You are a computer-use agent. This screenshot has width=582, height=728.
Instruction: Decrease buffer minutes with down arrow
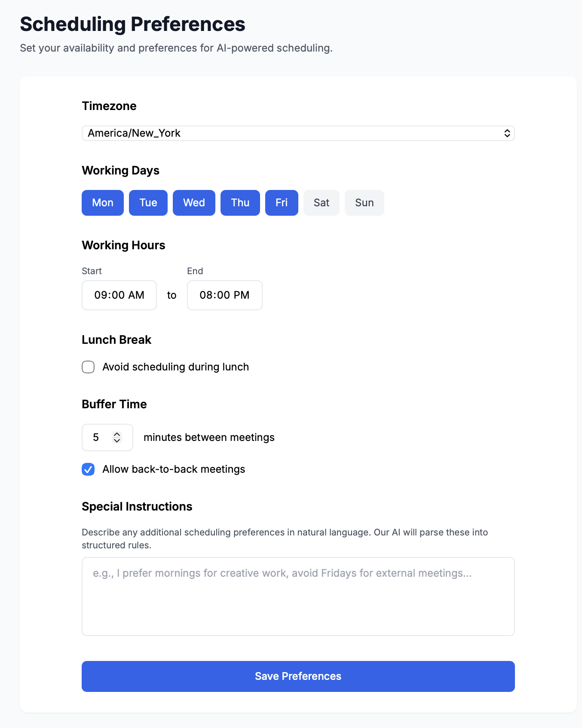pos(117,440)
